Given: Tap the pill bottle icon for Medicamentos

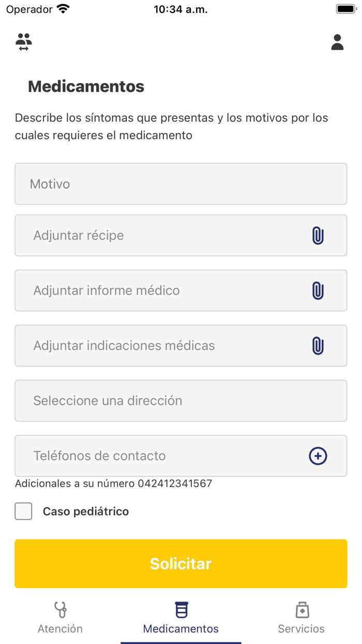Looking at the screenshot, I should pyautogui.click(x=180, y=610).
